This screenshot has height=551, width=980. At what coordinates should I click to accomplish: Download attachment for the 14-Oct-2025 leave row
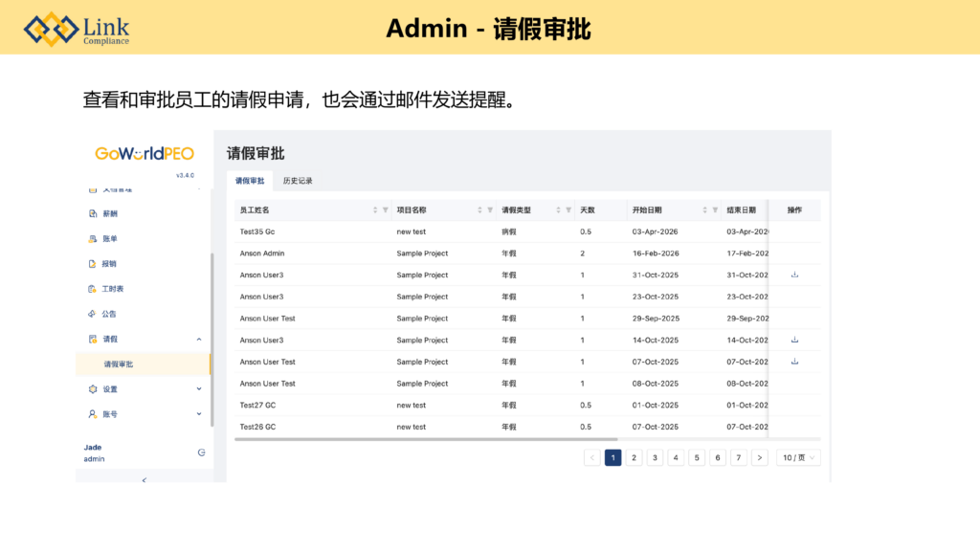(x=794, y=340)
